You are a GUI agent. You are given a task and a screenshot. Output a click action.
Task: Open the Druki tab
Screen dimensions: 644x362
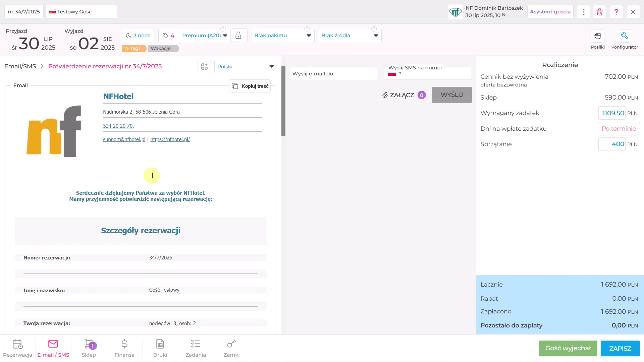click(x=160, y=348)
